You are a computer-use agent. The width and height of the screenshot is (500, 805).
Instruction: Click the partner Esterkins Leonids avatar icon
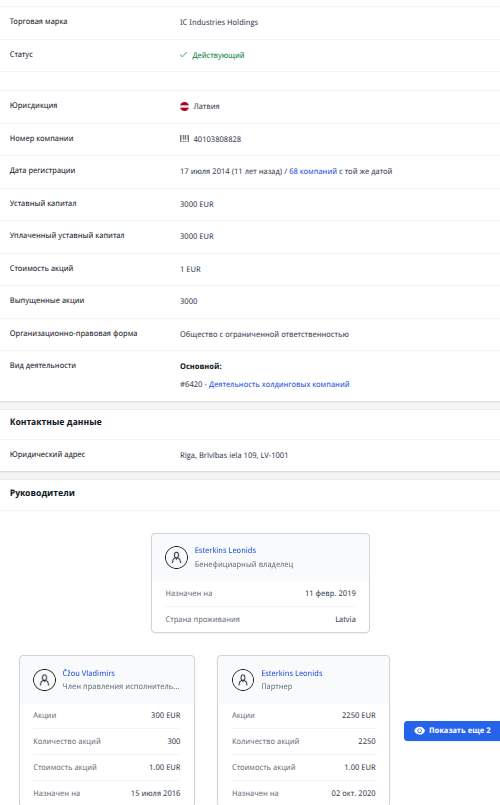[243, 680]
